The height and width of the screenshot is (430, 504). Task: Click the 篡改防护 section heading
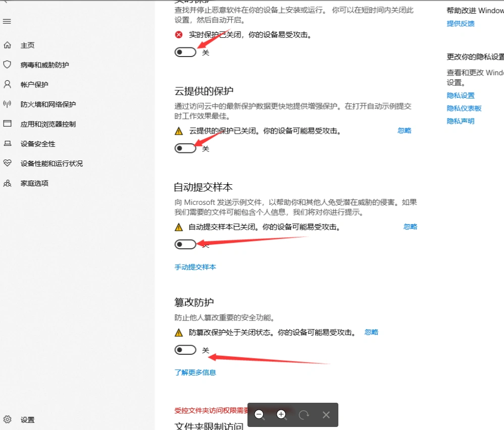coord(194,302)
